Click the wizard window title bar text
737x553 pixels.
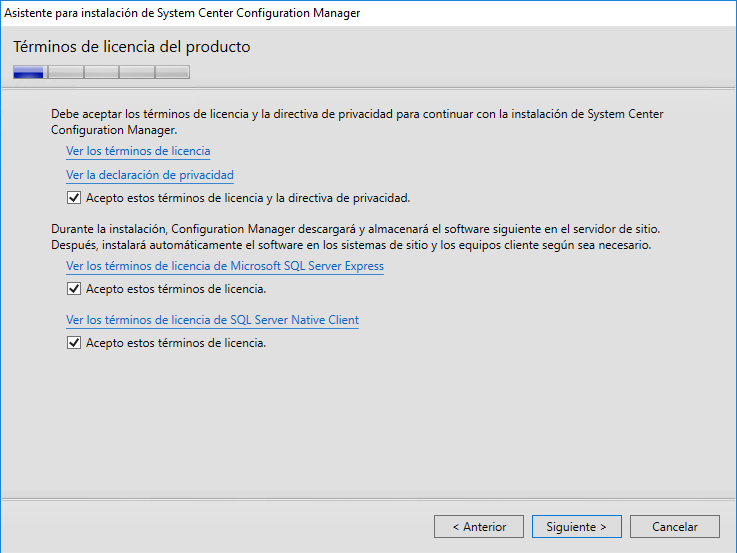tap(183, 13)
